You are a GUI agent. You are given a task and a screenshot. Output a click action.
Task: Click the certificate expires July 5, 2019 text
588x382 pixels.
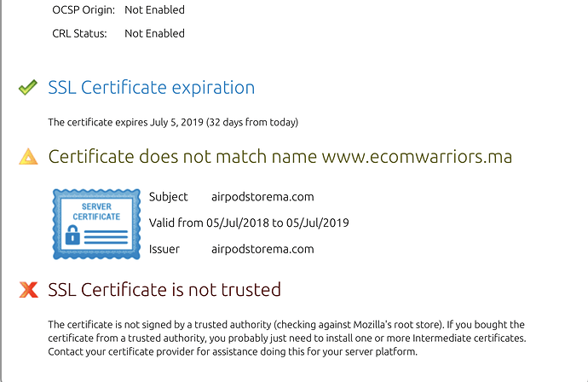click(173, 122)
